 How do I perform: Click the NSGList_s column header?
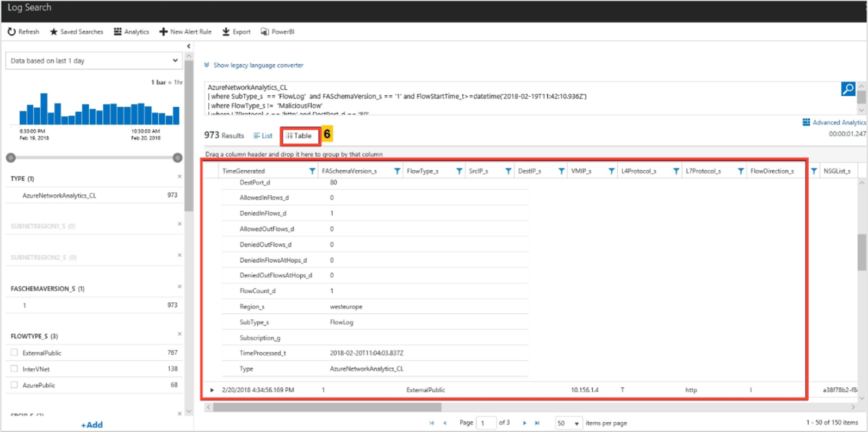(x=837, y=171)
